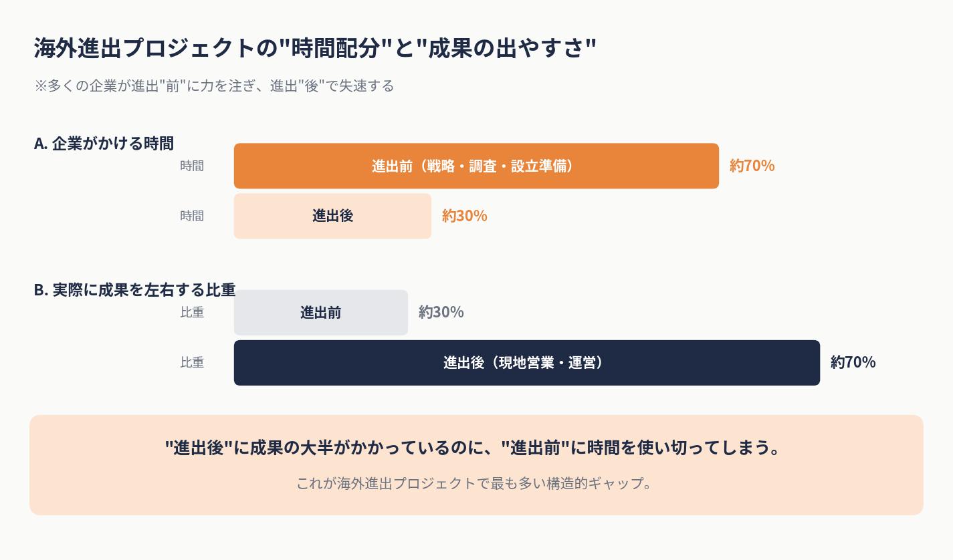Image resolution: width=953 pixels, height=560 pixels.
Task: Click the chart title about 海外進出プロジェクト
Action: [314, 49]
